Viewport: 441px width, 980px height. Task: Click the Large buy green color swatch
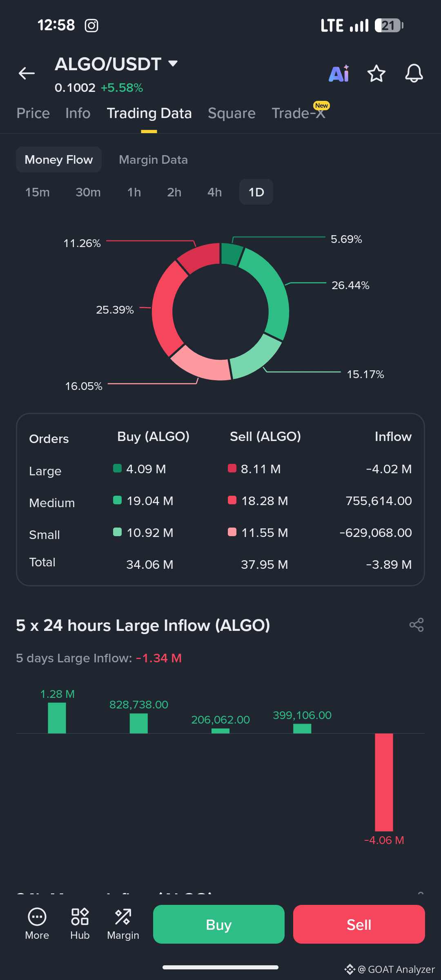[117, 468]
